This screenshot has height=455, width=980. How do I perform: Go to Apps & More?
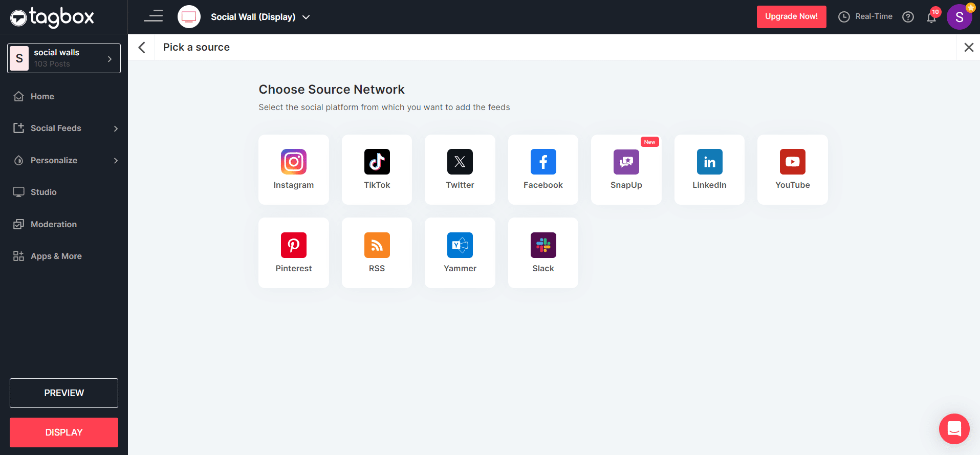(56, 256)
